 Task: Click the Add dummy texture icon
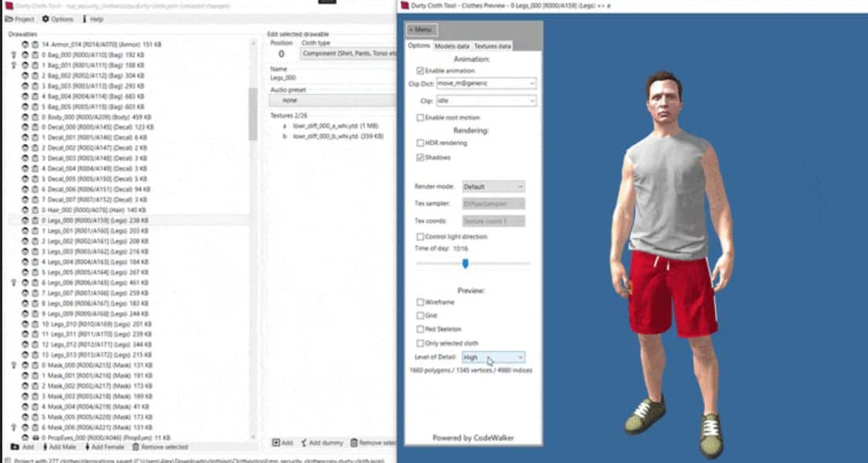304,443
